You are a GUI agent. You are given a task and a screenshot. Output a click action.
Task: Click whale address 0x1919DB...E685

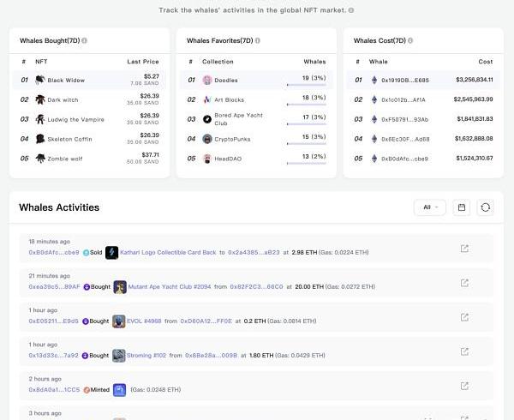(x=405, y=80)
